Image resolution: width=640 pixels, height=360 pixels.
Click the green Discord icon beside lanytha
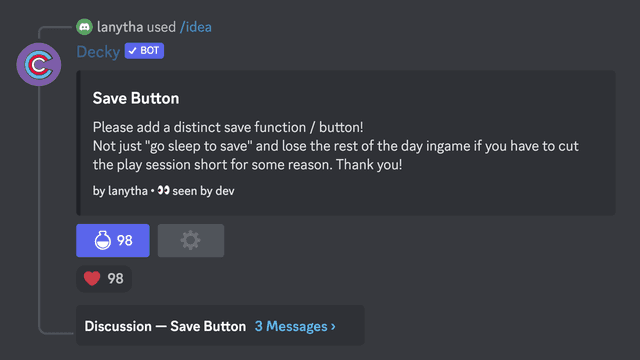pos(84,27)
